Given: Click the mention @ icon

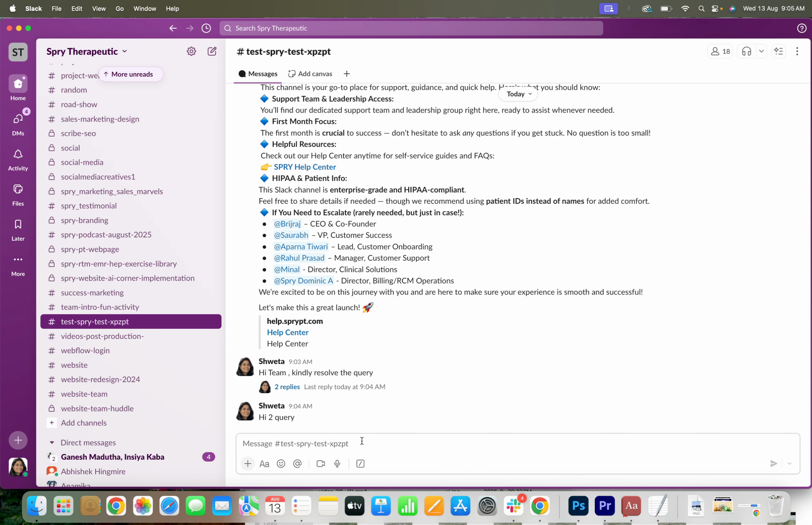Looking at the screenshot, I should tap(297, 463).
